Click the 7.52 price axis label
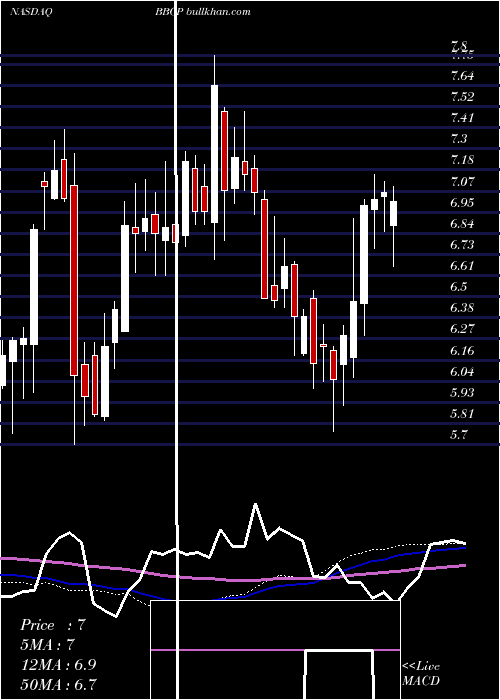500x700 pixels. click(x=462, y=97)
